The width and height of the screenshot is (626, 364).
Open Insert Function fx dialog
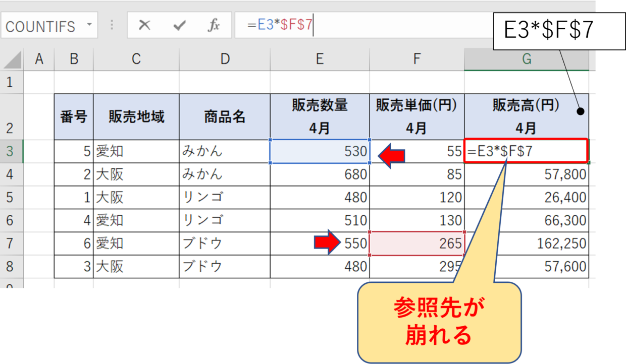[x=214, y=26]
